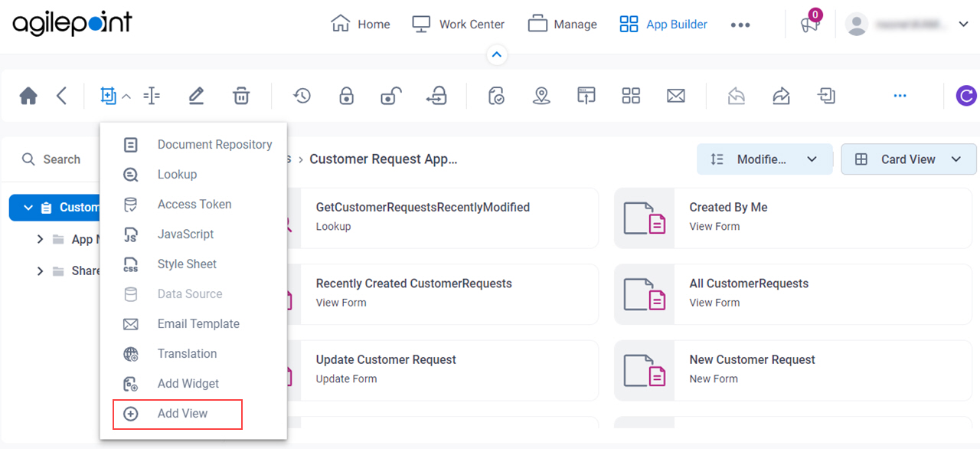The image size is (980, 449).
Task: Click the envelope email toolbar icon
Action: pyautogui.click(x=675, y=96)
